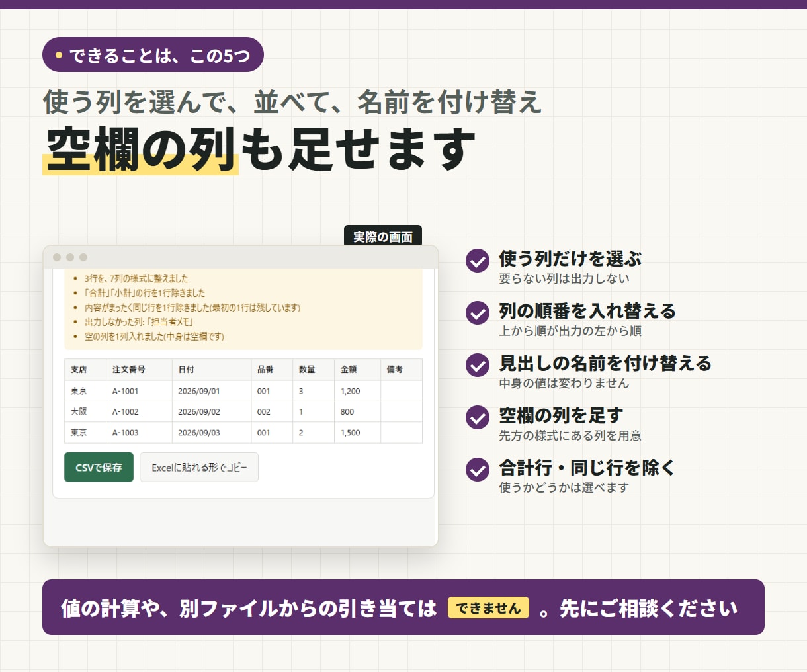The height and width of the screenshot is (672, 807).
Task: Click the main title 空欄の列も足せます
Action: coord(261,149)
